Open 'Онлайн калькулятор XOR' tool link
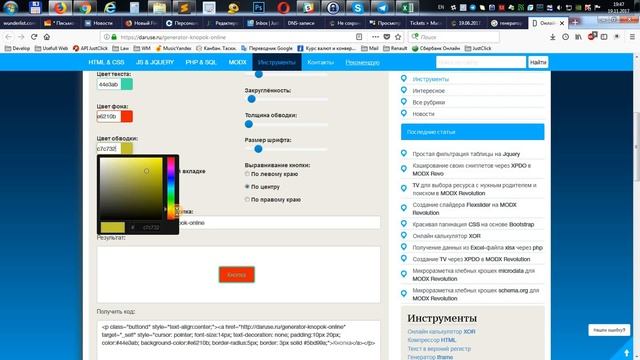The width and height of the screenshot is (640, 360). (441, 331)
